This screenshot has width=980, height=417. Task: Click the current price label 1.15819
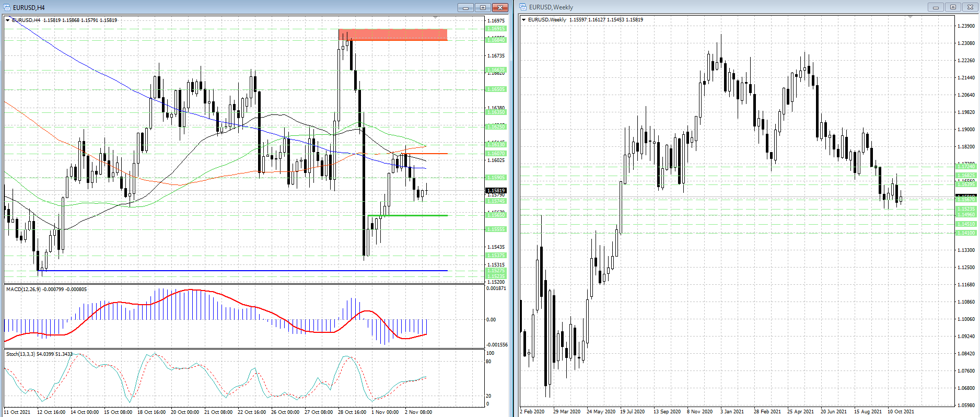pyautogui.click(x=496, y=191)
